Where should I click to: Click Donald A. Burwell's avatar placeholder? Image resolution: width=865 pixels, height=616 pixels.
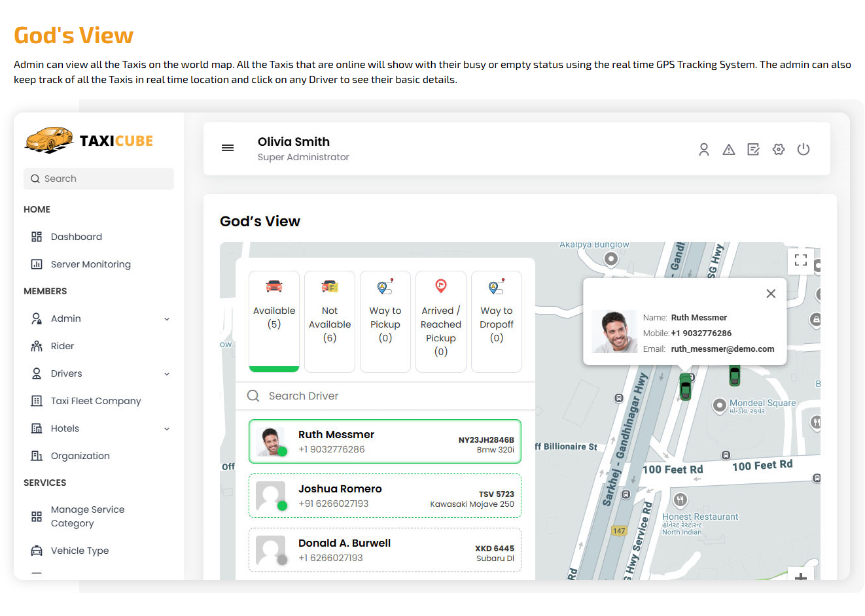point(271,550)
